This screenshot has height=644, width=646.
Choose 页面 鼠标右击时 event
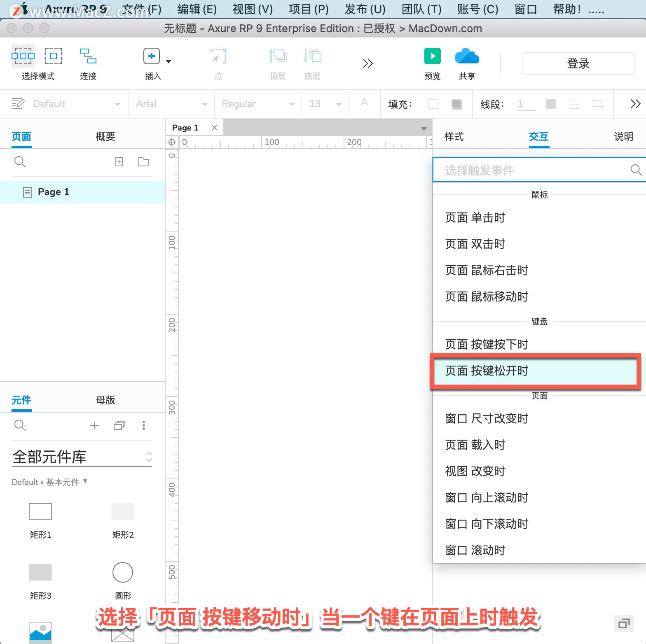pos(539,270)
